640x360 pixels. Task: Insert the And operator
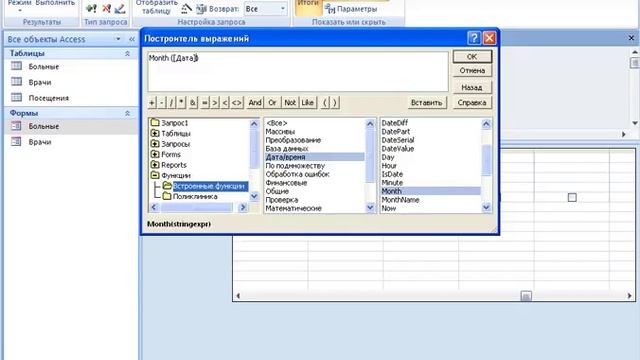click(255, 103)
